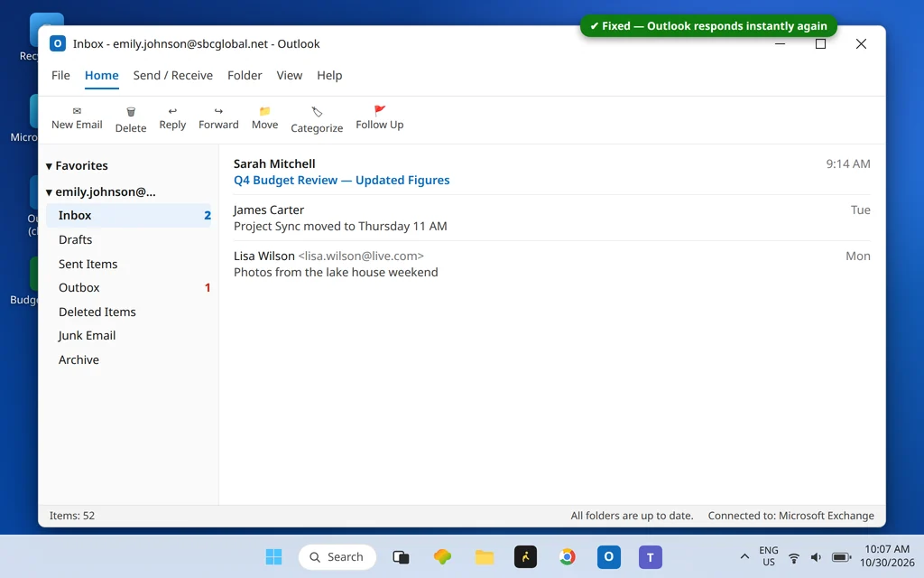Screen dimensions: 924x578
Task: Open the Junk Email folder
Action: click(128, 335)
